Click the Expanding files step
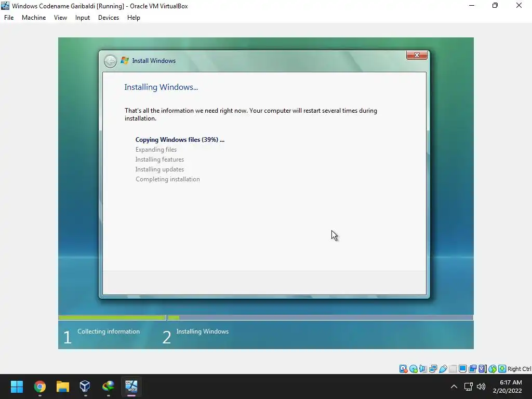532x399 pixels. (156, 150)
